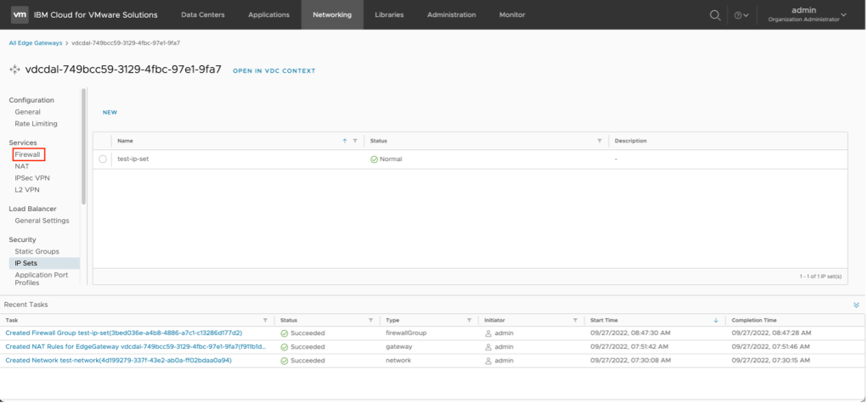Screen dimensions: 868x403
Task: Select the test-ip-set radio button
Action: 103,159
